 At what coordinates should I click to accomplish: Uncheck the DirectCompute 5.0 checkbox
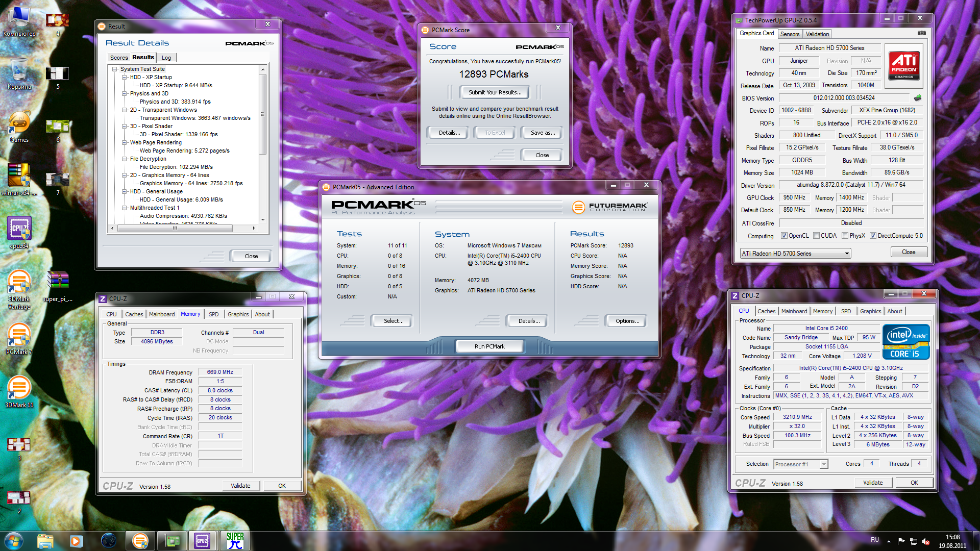pyautogui.click(x=873, y=236)
